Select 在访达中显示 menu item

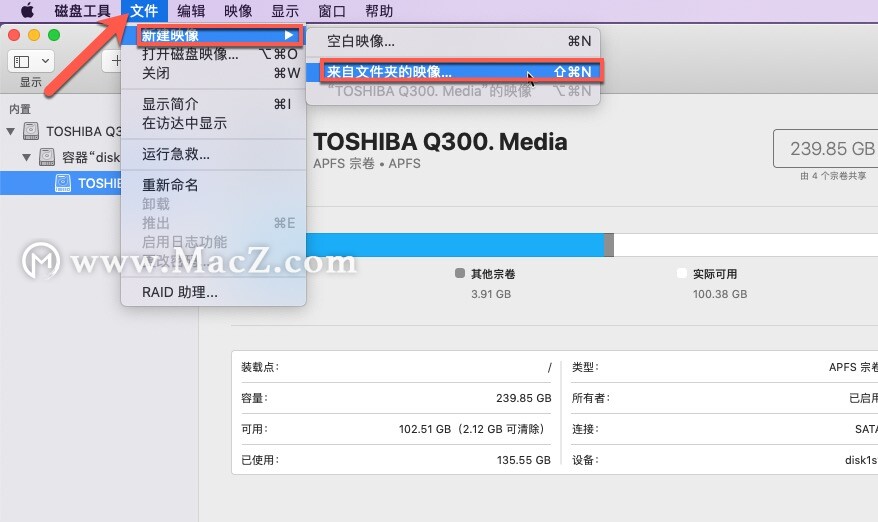pos(213,123)
